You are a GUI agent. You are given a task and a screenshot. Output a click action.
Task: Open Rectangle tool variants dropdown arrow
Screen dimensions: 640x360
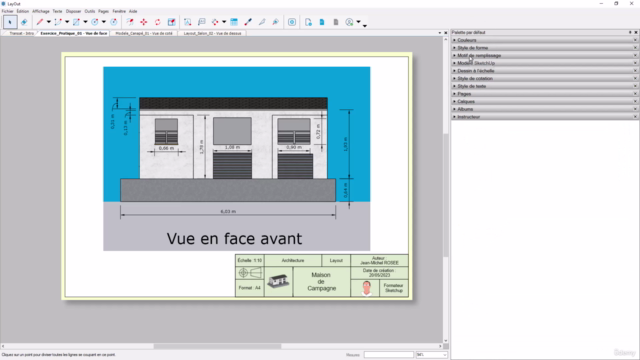coord(85,22)
